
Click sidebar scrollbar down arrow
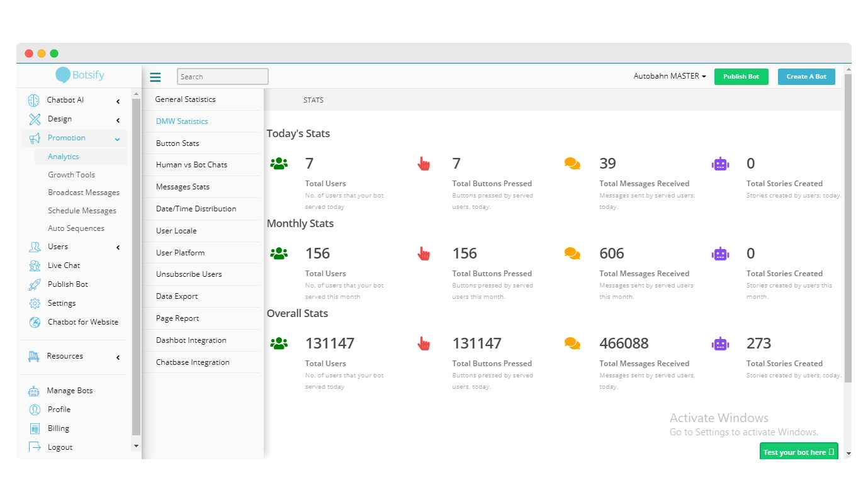pyautogui.click(x=136, y=446)
